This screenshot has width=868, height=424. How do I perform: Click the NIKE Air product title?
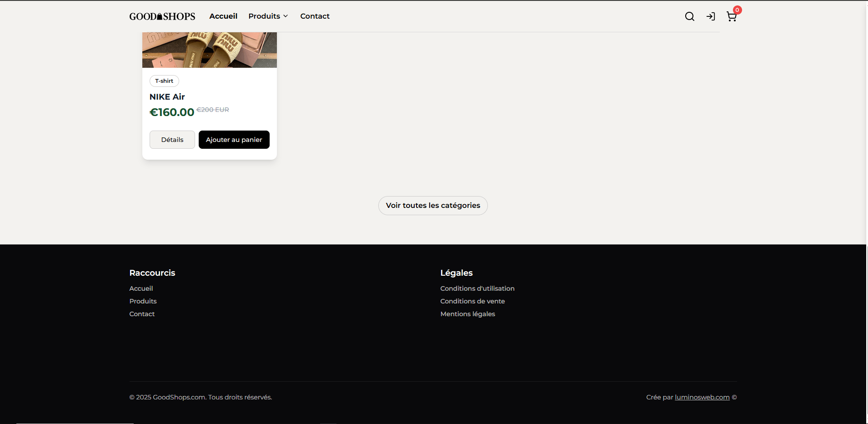point(167,96)
